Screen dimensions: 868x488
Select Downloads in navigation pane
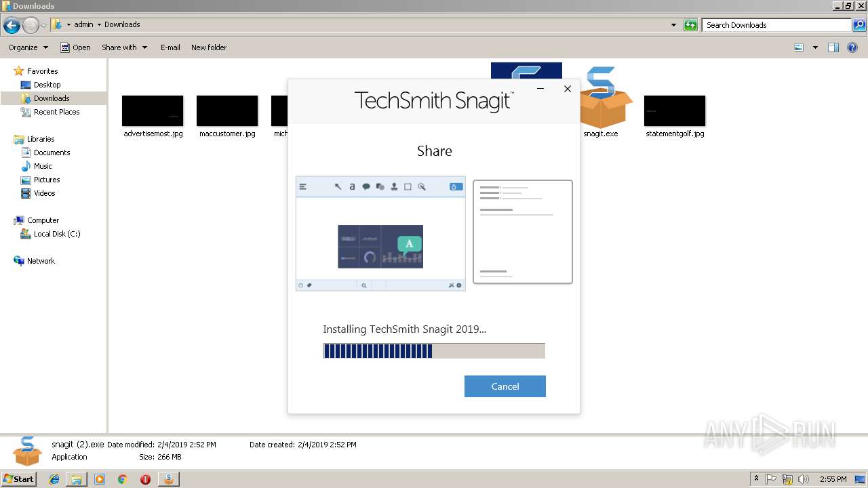(x=52, y=98)
